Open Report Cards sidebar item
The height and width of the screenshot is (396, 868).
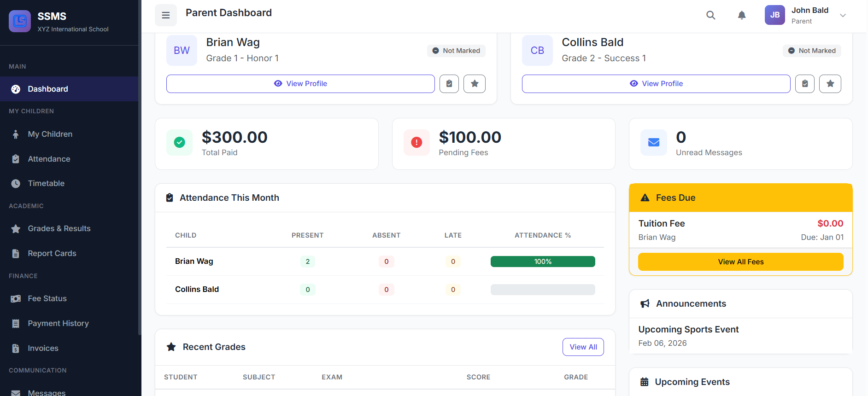52,253
